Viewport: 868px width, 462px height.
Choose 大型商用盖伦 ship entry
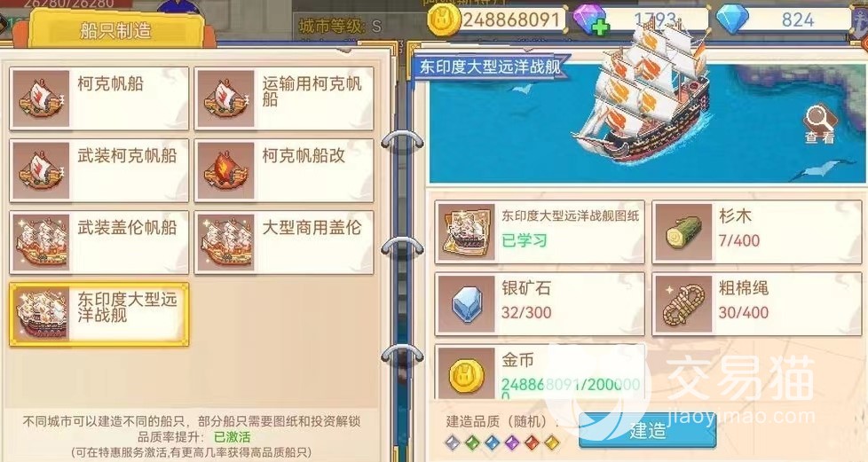pyautogui.click(x=284, y=242)
